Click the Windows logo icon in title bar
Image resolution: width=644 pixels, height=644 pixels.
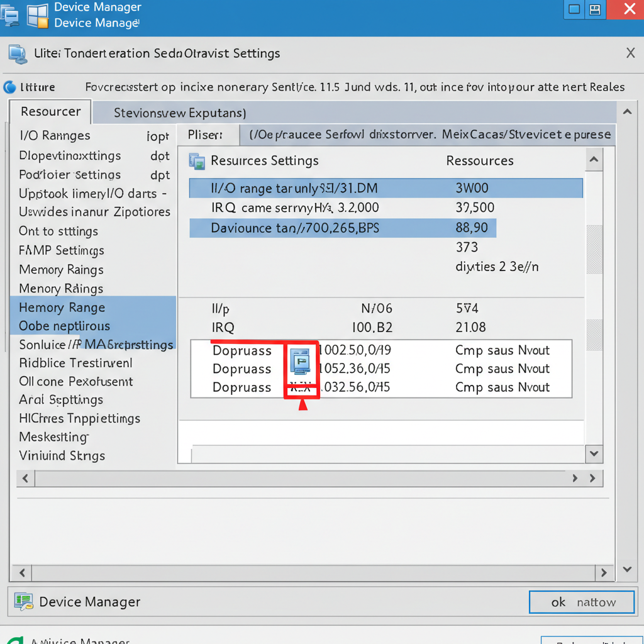[x=38, y=16]
